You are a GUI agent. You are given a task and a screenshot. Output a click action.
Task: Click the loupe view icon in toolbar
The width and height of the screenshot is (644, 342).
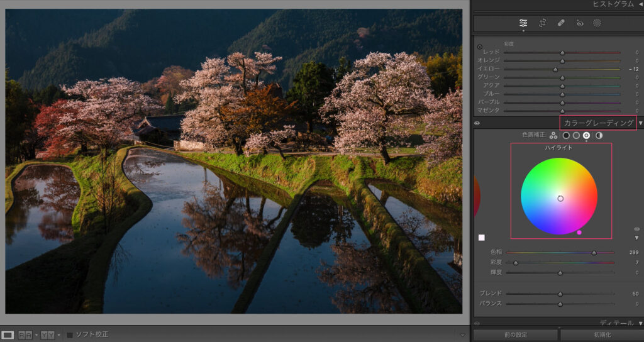[x=8, y=335]
